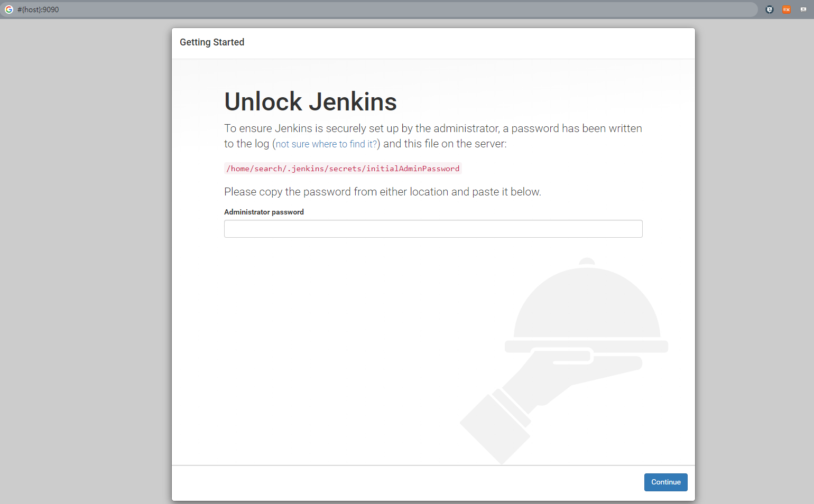814x504 pixels.
Task: Click the Administrator password input field
Action: [x=433, y=229]
